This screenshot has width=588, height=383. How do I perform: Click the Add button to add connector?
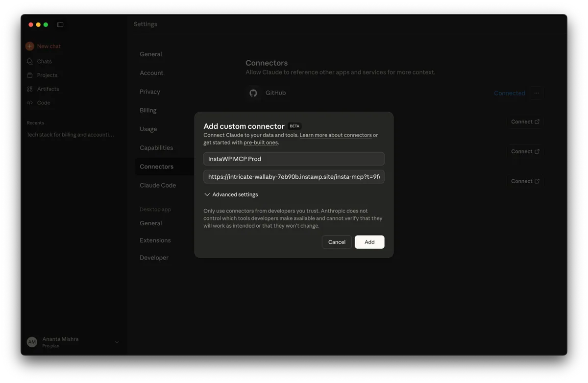click(369, 242)
